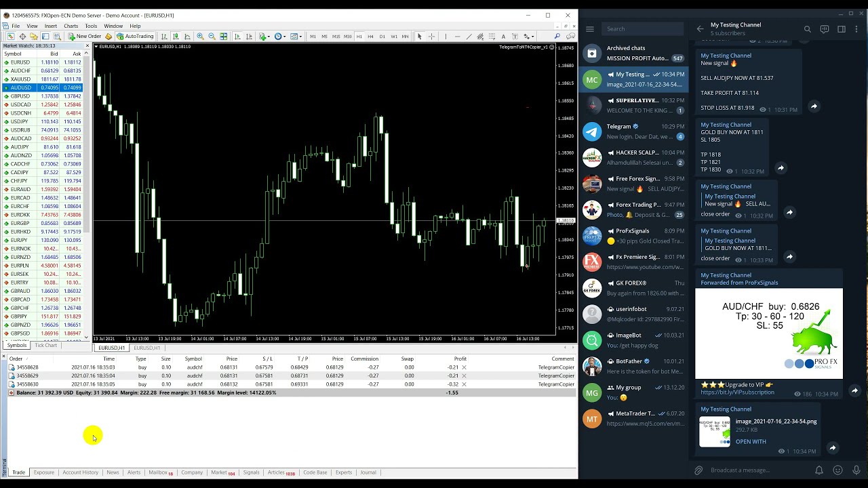This screenshot has height=488, width=868.
Task: Open the MQL5 community chat icon
Action: [570, 37]
